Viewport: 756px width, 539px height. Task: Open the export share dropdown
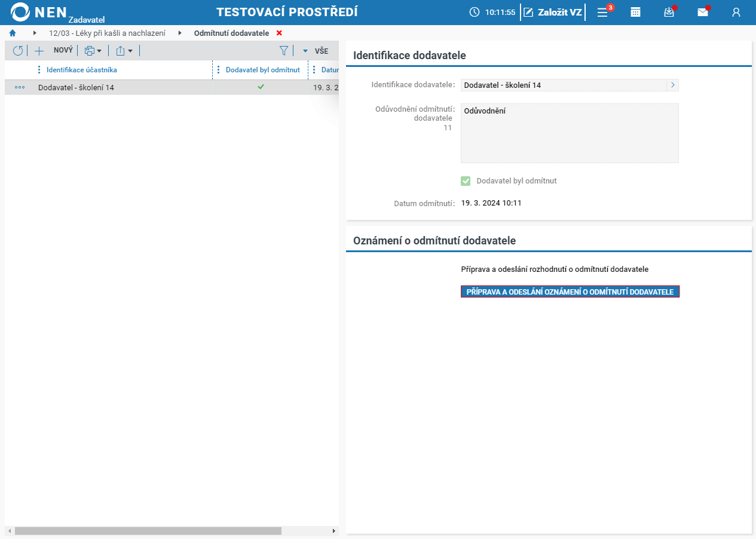(x=124, y=51)
